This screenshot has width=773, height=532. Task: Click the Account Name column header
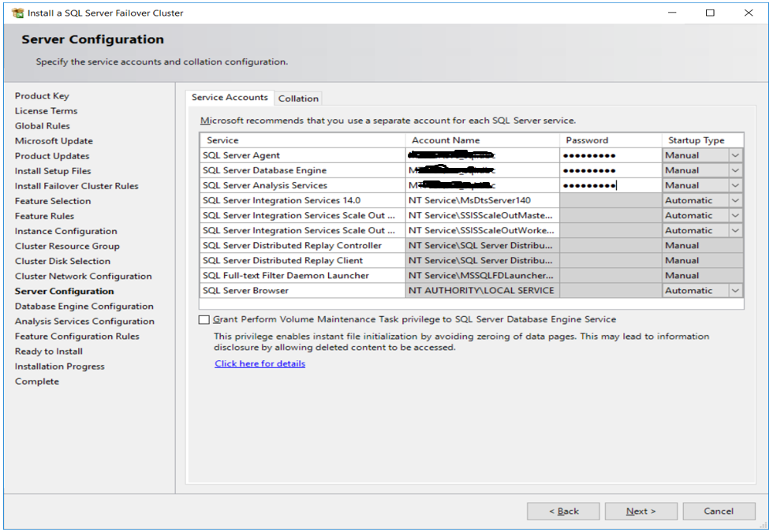tap(482, 140)
